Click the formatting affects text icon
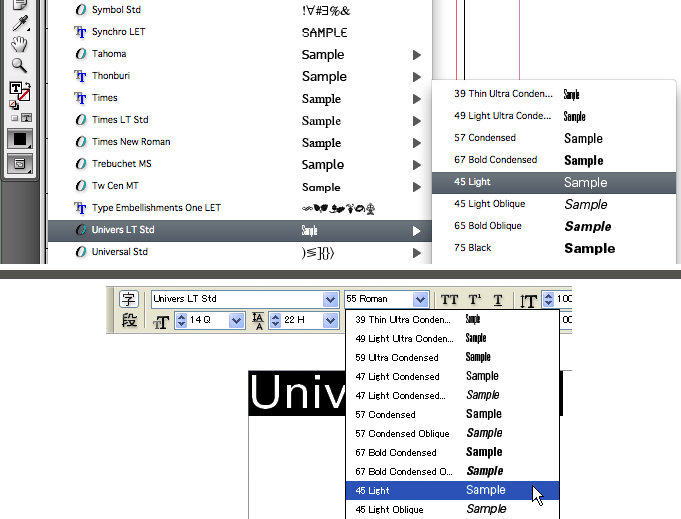Viewport: 681px width, 519px height. pyautogui.click(x=26, y=118)
